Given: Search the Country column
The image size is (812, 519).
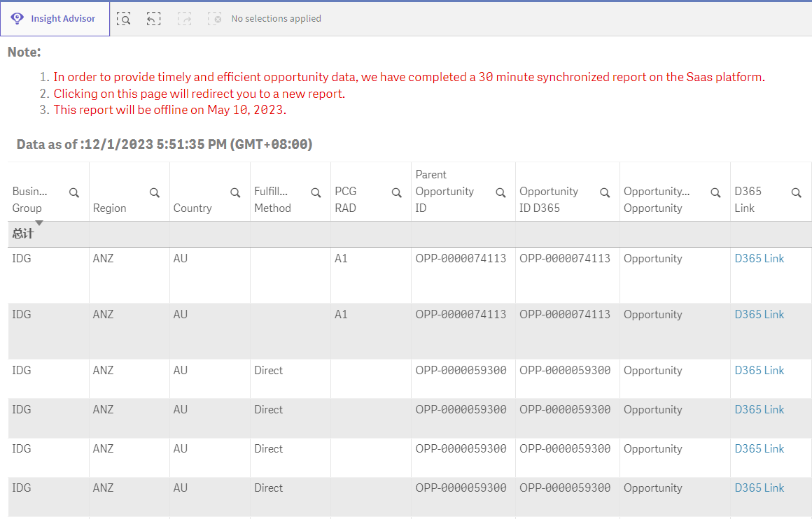Looking at the screenshot, I should point(236,193).
